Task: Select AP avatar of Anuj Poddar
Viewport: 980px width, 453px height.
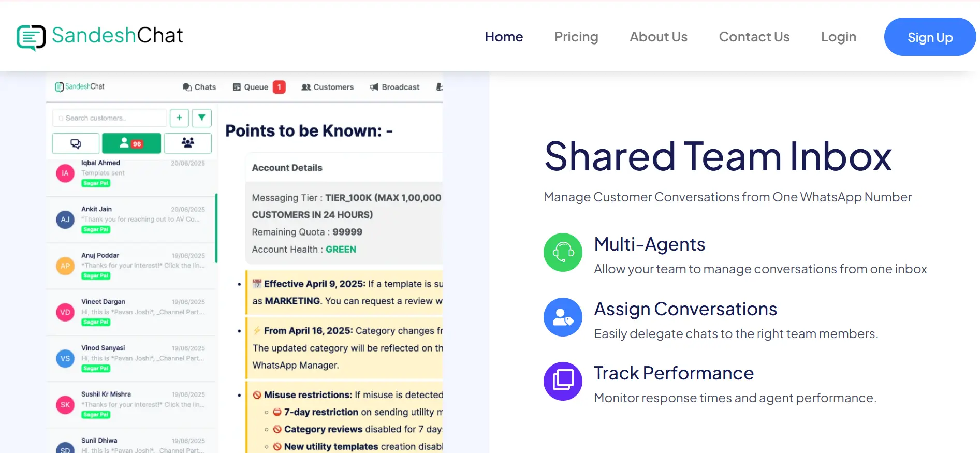Action: (65, 266)
